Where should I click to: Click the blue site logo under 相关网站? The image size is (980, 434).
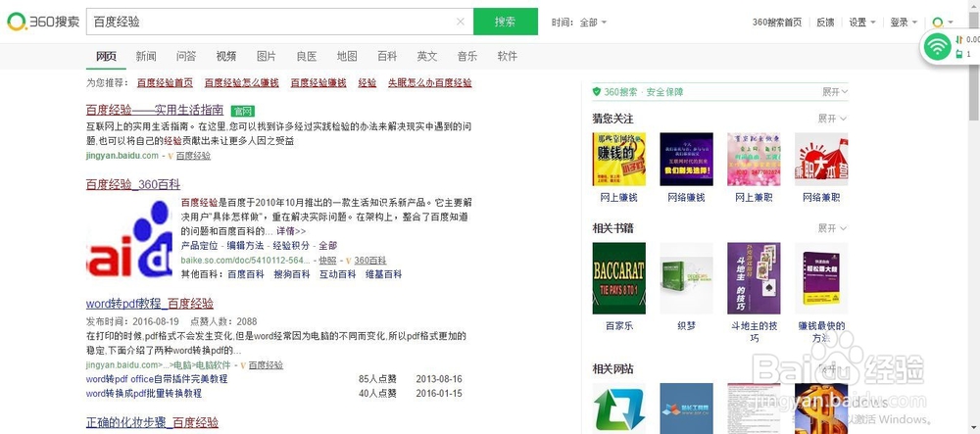[686, 409]
